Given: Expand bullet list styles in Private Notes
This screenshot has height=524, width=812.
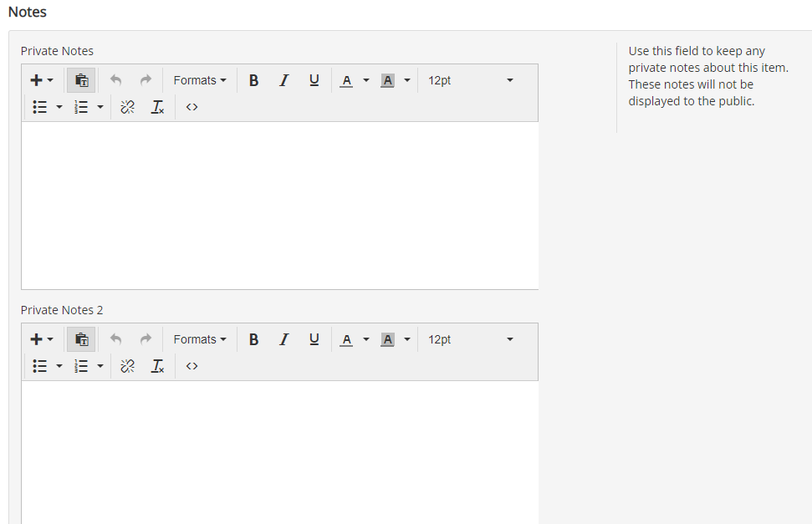Looking at the screenshot, I should [x=59, y=107].
